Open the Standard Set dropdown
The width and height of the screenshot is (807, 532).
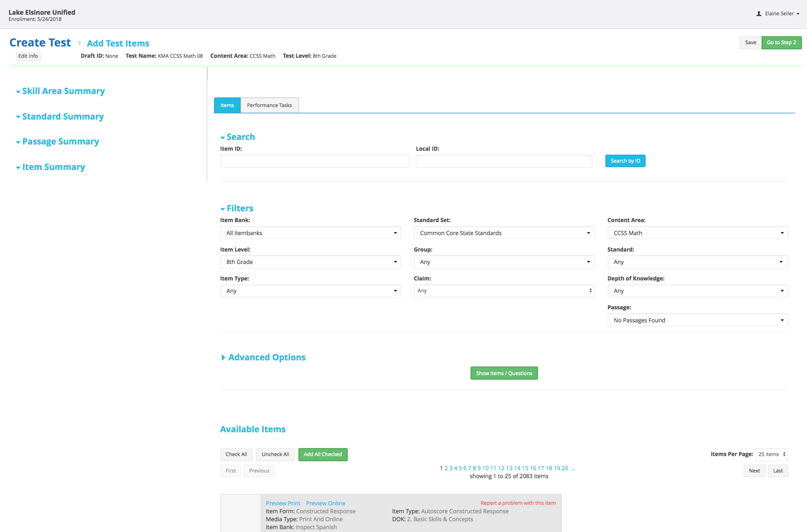pyautogui.click(x=504, y=233)
